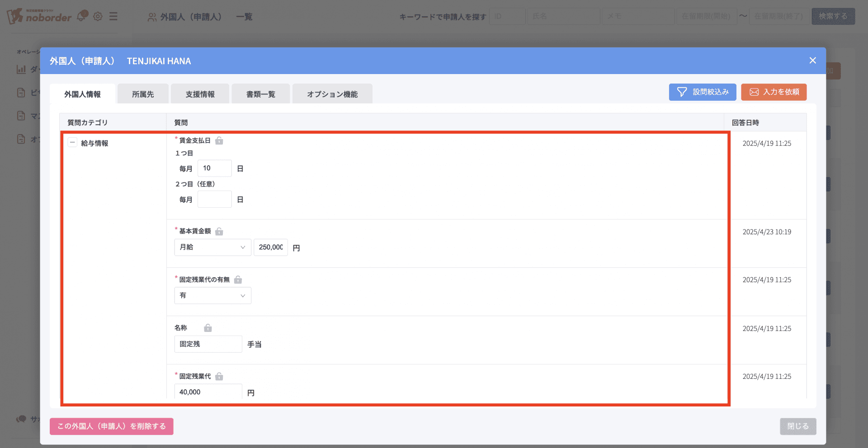This screenshot has height=448, width=868.
Task: Click the envelope icon in 入力を依頼
Action: [x=754, y=92]
